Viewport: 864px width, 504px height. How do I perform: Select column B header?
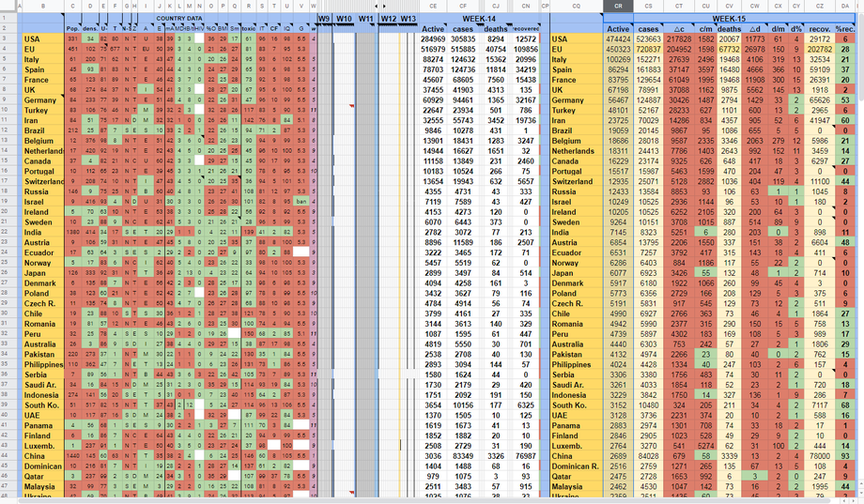43,6
